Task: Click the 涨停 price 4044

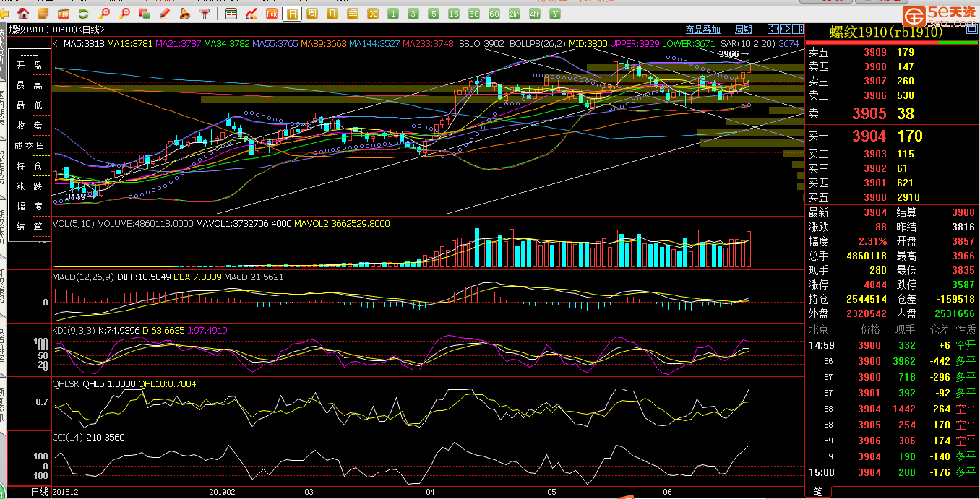Action: tap(875, 285)
